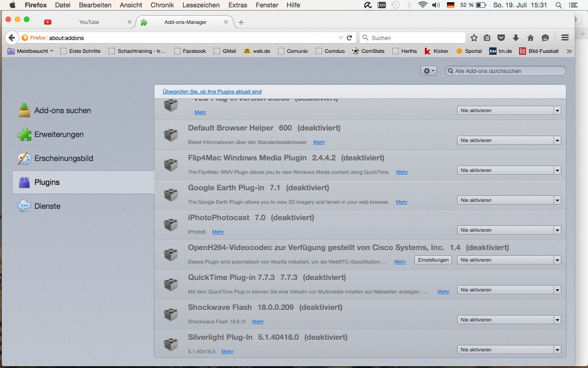Select Erscheinungsbild in the sidebar
The height and width of the screenshot is (368, 588).
tap(63, 158)
